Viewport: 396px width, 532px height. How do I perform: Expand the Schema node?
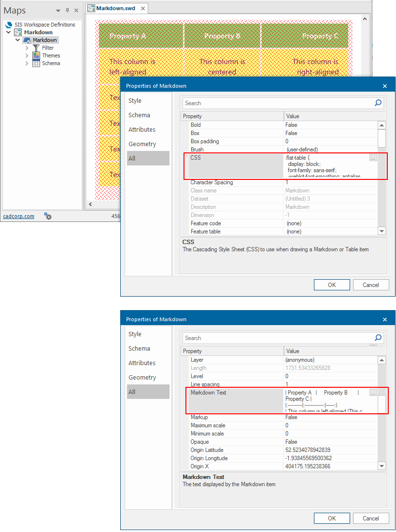(27, 63)
